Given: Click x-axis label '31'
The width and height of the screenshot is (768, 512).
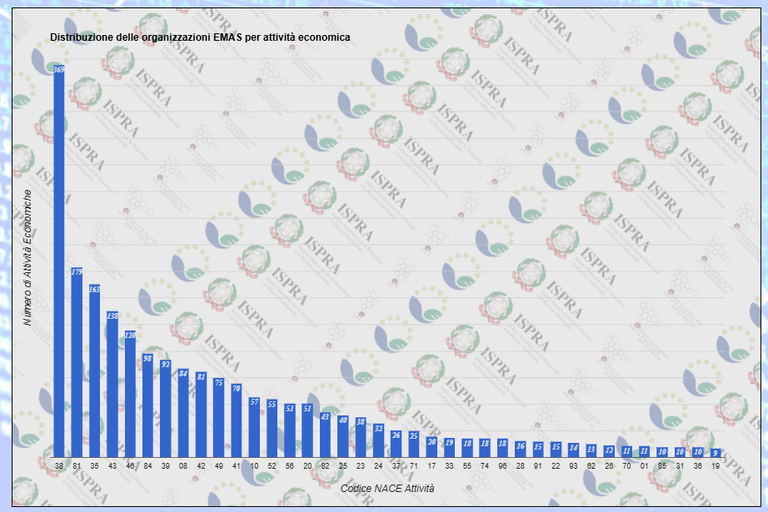Looking at the screenshot, I should tap(680, 466).
